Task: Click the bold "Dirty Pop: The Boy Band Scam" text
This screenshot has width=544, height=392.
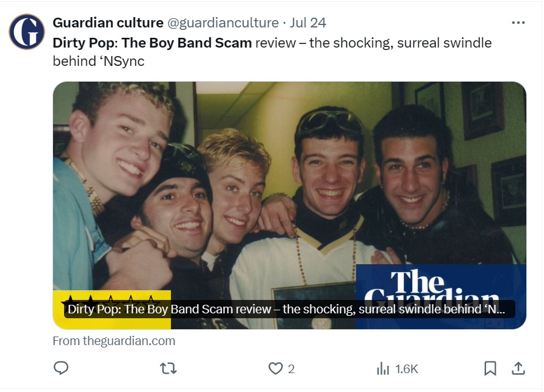Action: (x=152, y=43)
